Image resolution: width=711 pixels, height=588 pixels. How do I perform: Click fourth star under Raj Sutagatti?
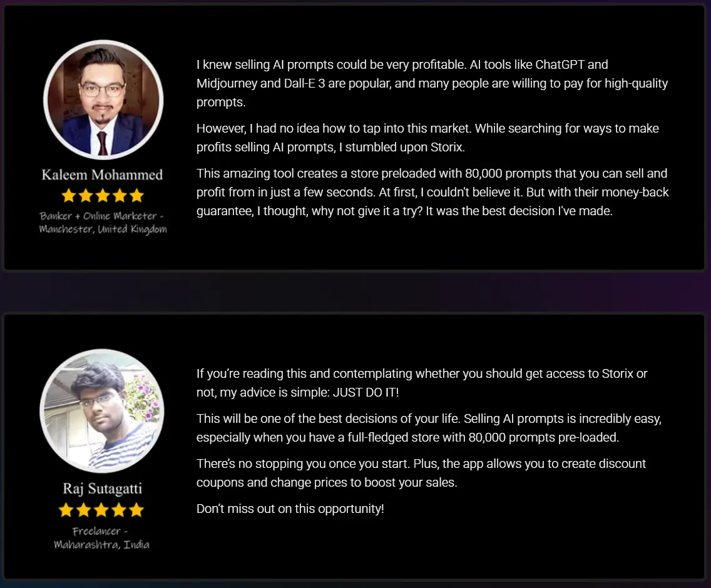[x=119, y=510]
